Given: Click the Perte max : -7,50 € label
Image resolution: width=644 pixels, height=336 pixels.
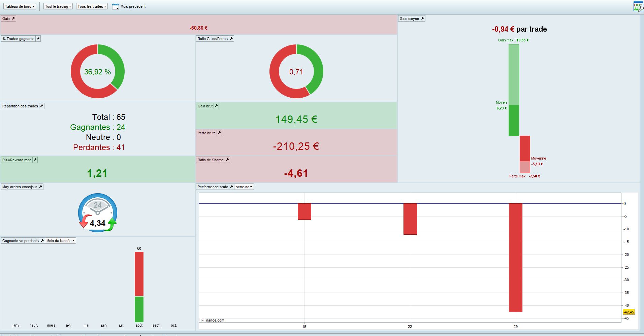Looking at the screenshot, I should (x=524, y=176).
